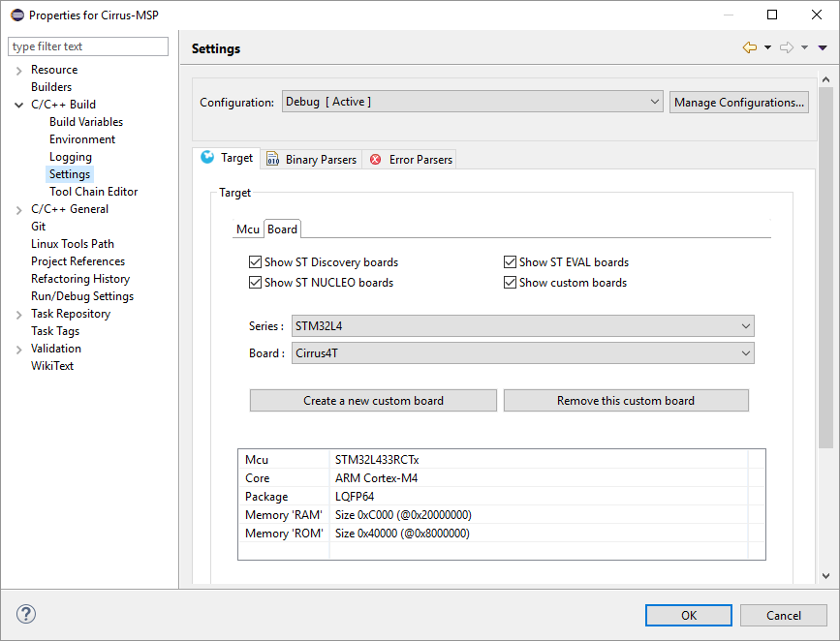Select Task Tags tree item
This screenshot has width=840, height=641.
pyautogui.click(x=55, y=331)
